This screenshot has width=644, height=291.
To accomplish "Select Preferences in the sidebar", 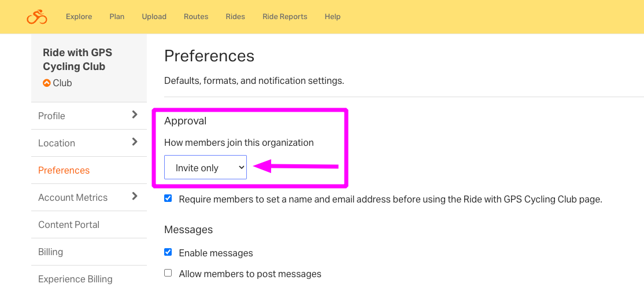I will tap(64, 170).
